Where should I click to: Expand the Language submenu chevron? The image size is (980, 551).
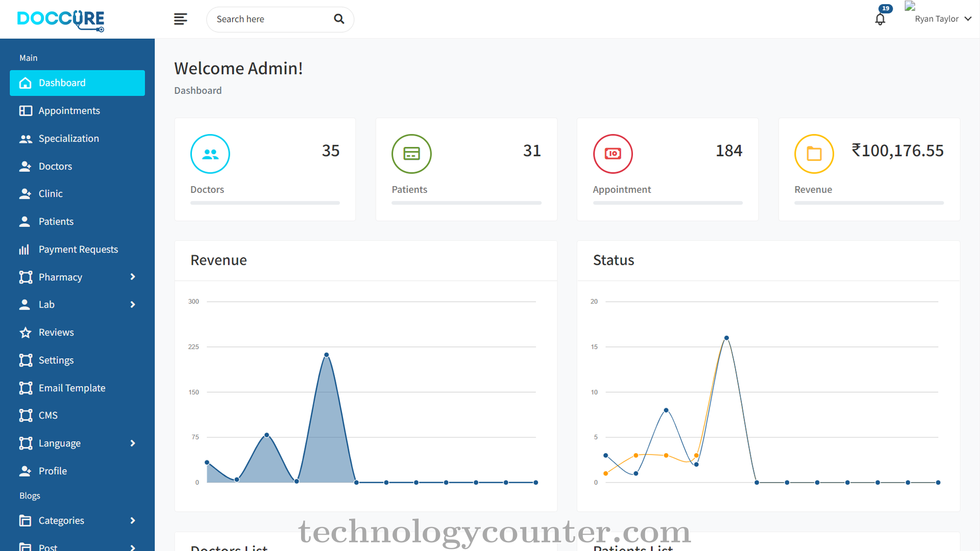[x=133, y=443]
